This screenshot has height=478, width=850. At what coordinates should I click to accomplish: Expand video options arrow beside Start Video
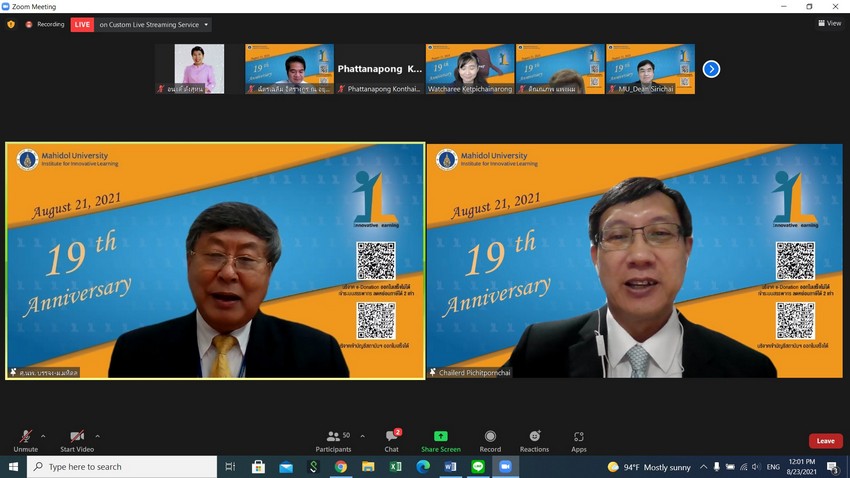(97, 436)
